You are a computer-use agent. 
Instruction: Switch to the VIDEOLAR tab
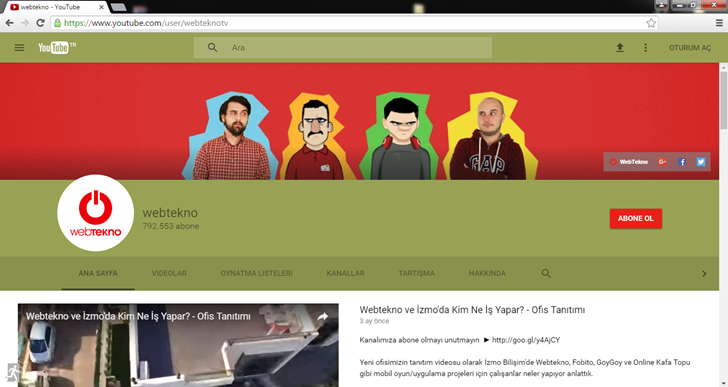coord(169,273)
